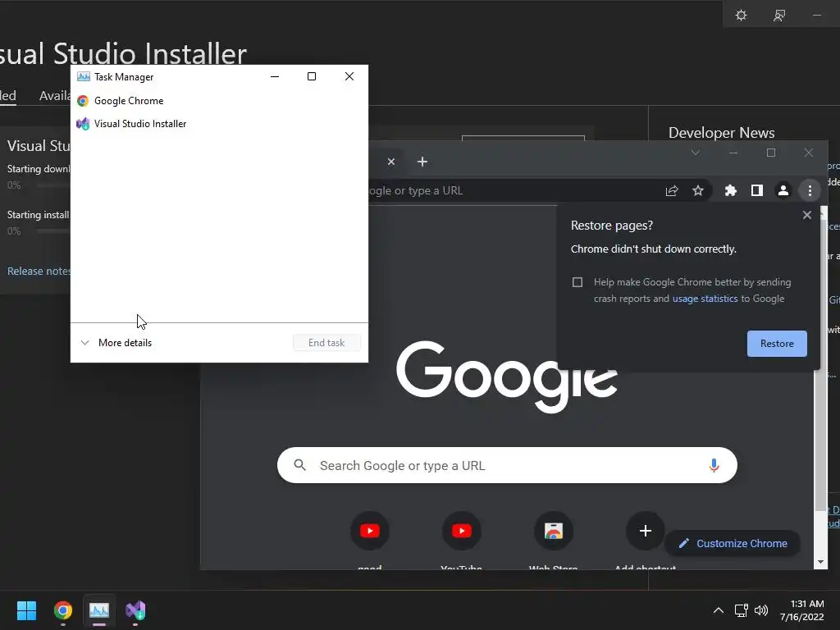Image resolution: width=840 pixels, height=630 pixels.
Task: Select Visual Studio Installer in Task Manager list
Action: tap(219, 124)
